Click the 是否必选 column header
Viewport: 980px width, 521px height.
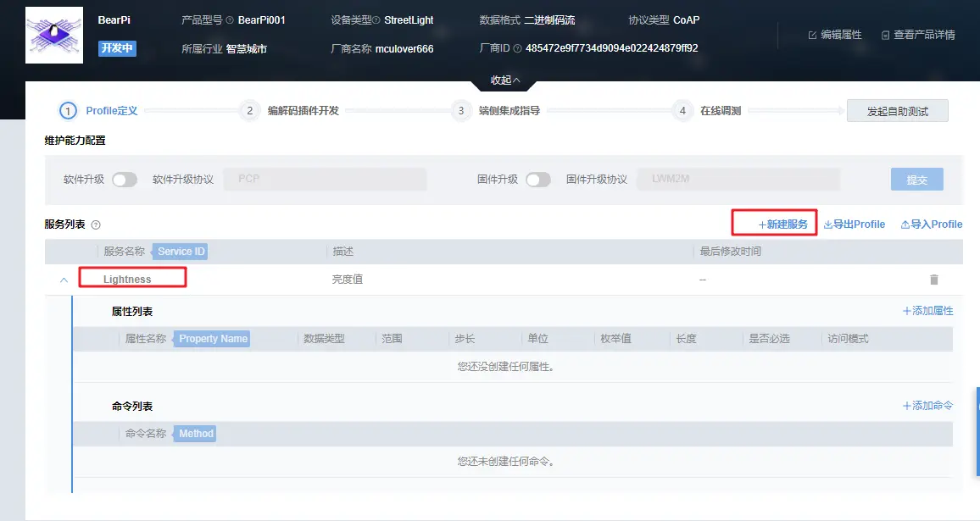770,339
